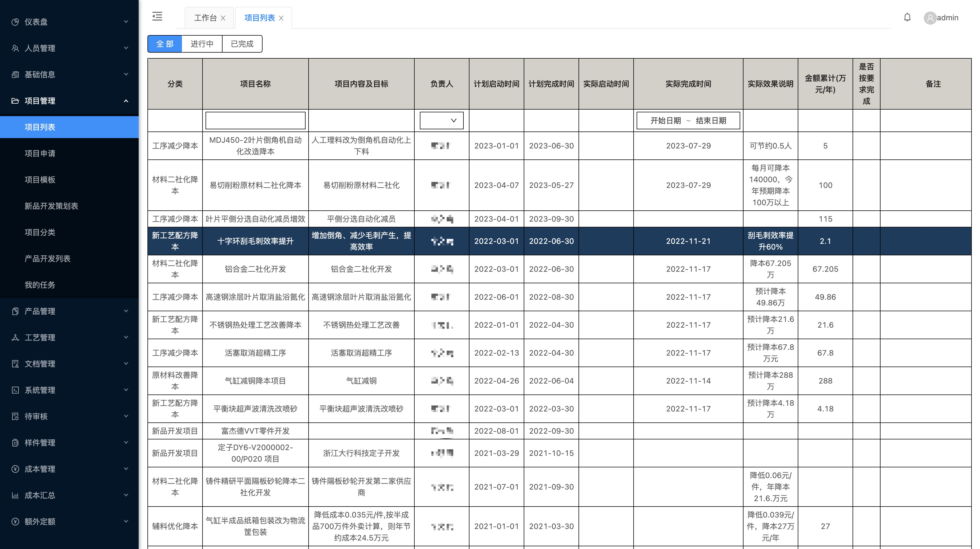Click the folder icon beside 项目管理

[x=15, y=101]
